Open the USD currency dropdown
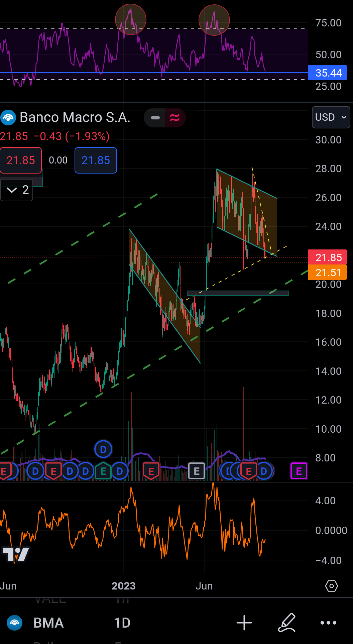 (x=331, y=117)
